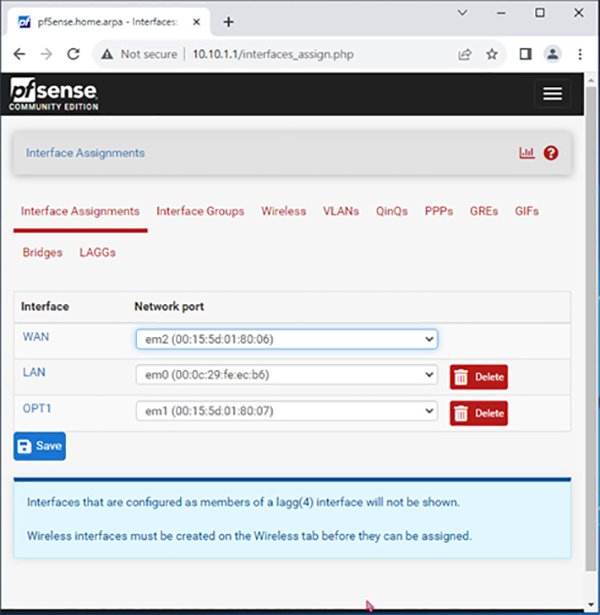This screenshot has width=600, height=615.
Task: Save the interface assignments
Action: pyautogui.click(x=40, y=446)
